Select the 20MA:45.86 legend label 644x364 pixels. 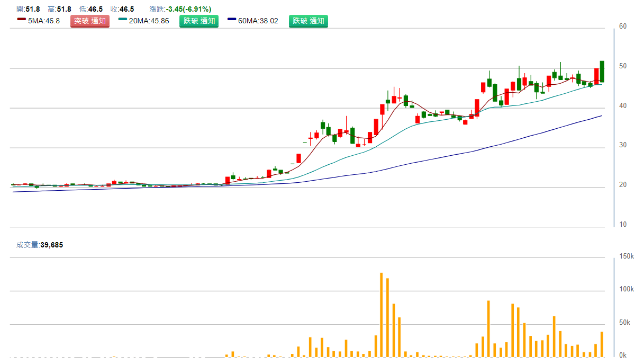tap(149, 21)
